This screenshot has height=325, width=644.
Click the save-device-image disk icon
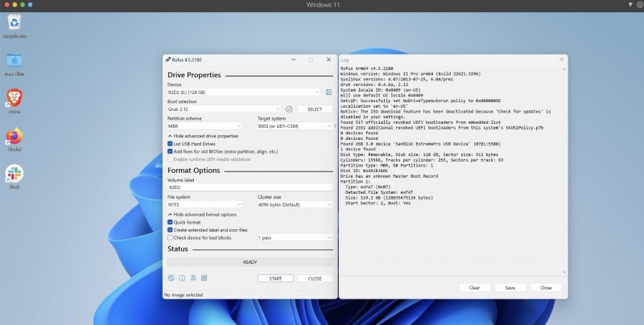pyautogui.click(x=328, y=93)
